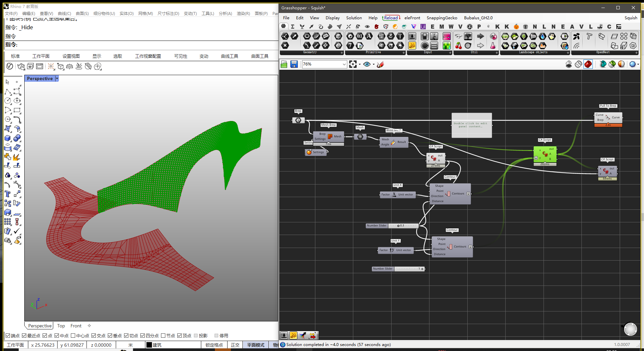The height and width of the screenshot is (351, 644).
Task: Click the Reload button in menu bar
Action: point(391,18)
